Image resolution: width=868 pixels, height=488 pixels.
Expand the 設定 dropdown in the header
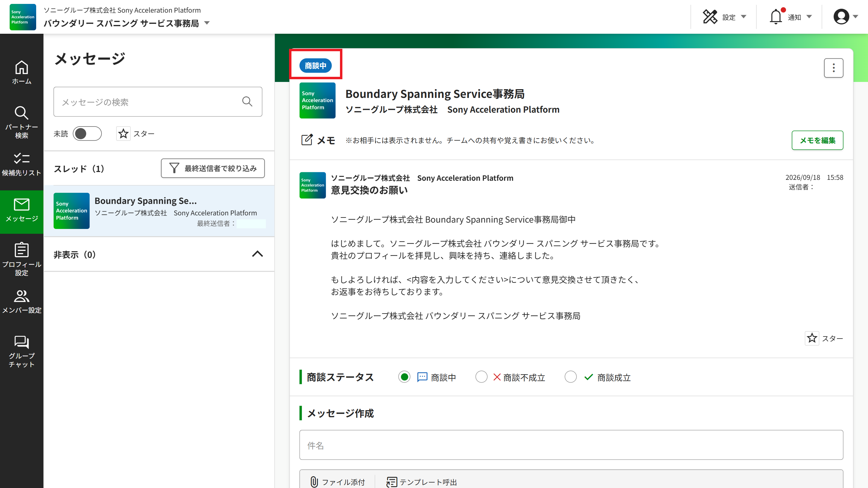pyautogui.click(x=725, y=17)
